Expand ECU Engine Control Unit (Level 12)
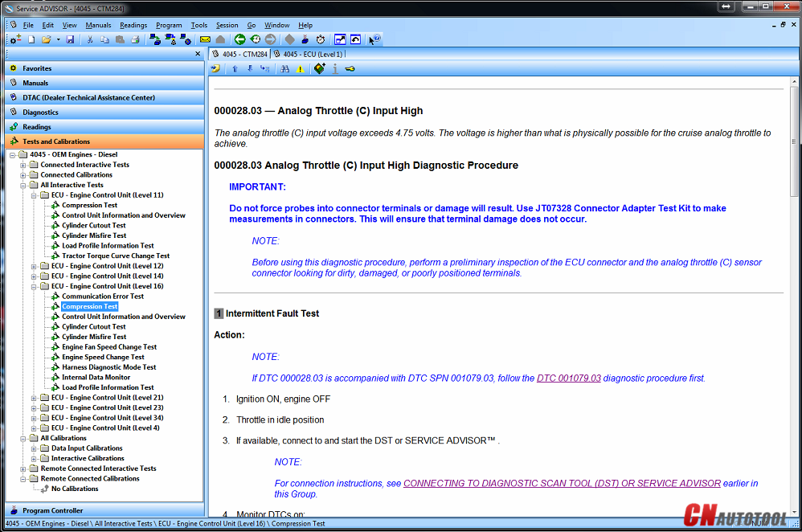Image resolution: width=802 pixels, height=532 pixels. (34, 267)
